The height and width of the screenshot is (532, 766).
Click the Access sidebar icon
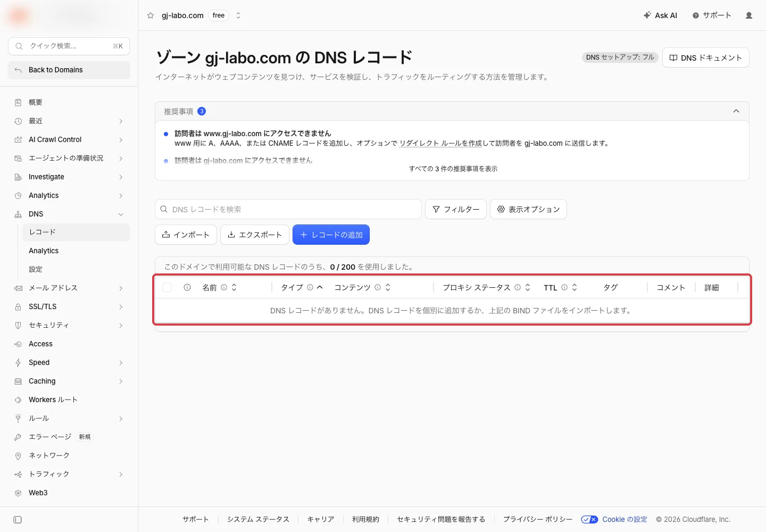(x=18, y=344)
